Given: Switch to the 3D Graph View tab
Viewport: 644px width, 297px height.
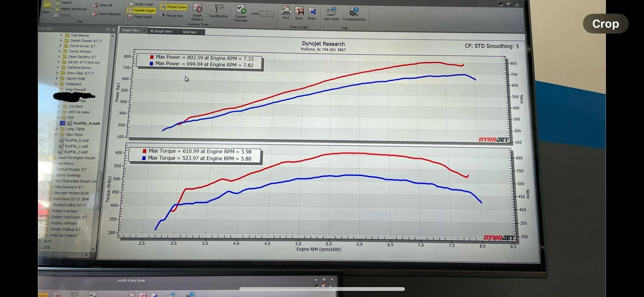Looking at the screenshot, I should pyautogui.click(x=161, y=31).
